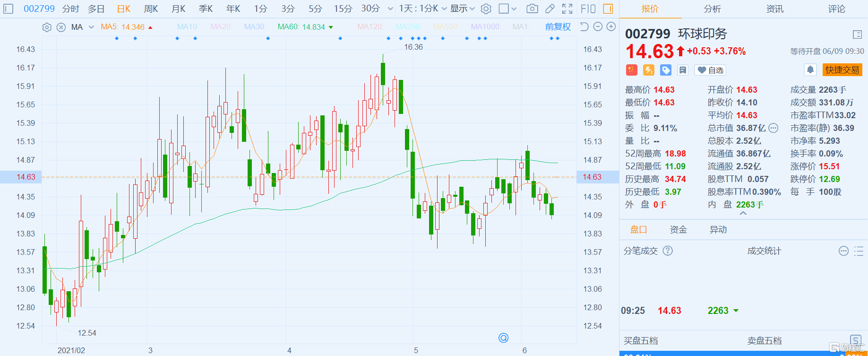Switch to the 异动 sub-tab
868x356 pixels.
coord(718,230)
